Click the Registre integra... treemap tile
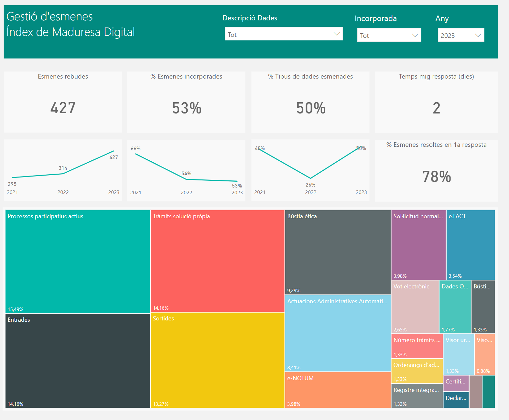The height and width of the screenshot is (420, 509). 417,396
